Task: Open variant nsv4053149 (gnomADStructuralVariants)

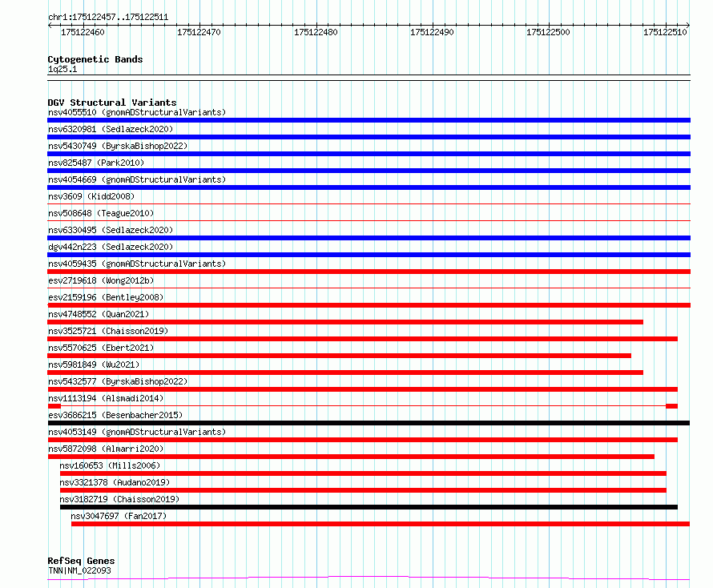Action: tap(137, 432)
